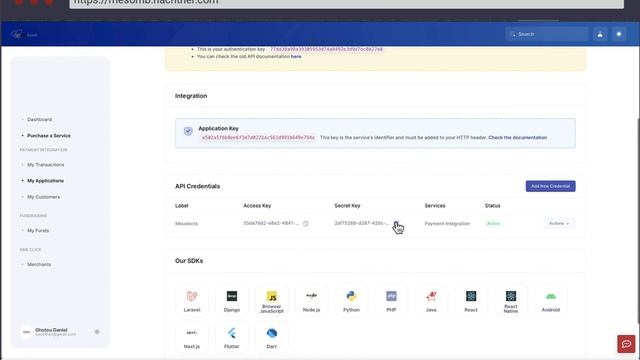Viewport: 640px width, 360px height.
Task: Open Merchants in sidebar
Action: 39,264
